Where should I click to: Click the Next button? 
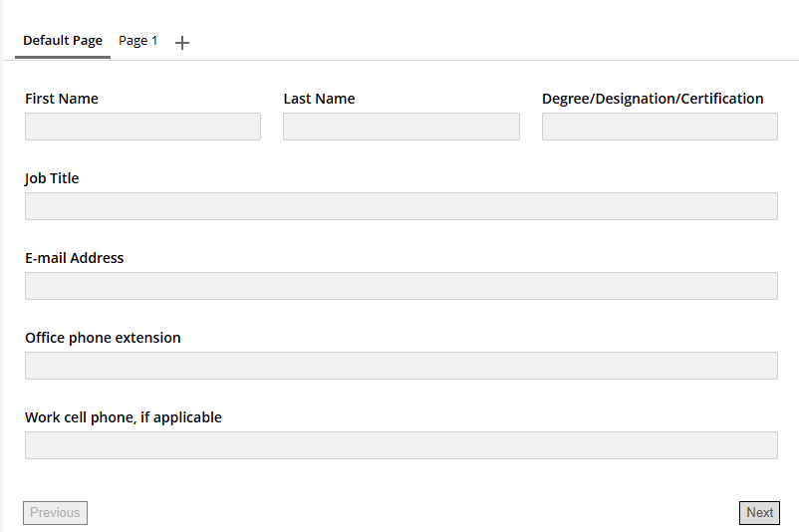(759, 513)
